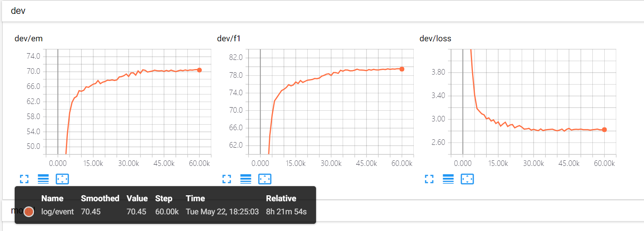Viewport: 644px width, 231px height.
Task: Fit domain to data on dev/f1 chart
Action: pyautogui.click(x=265, y=179)
